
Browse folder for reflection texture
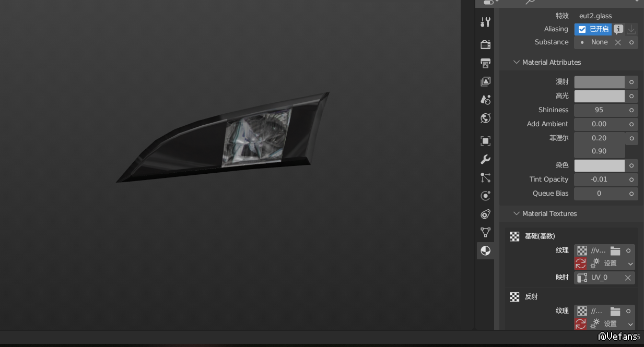pos(615,312)
